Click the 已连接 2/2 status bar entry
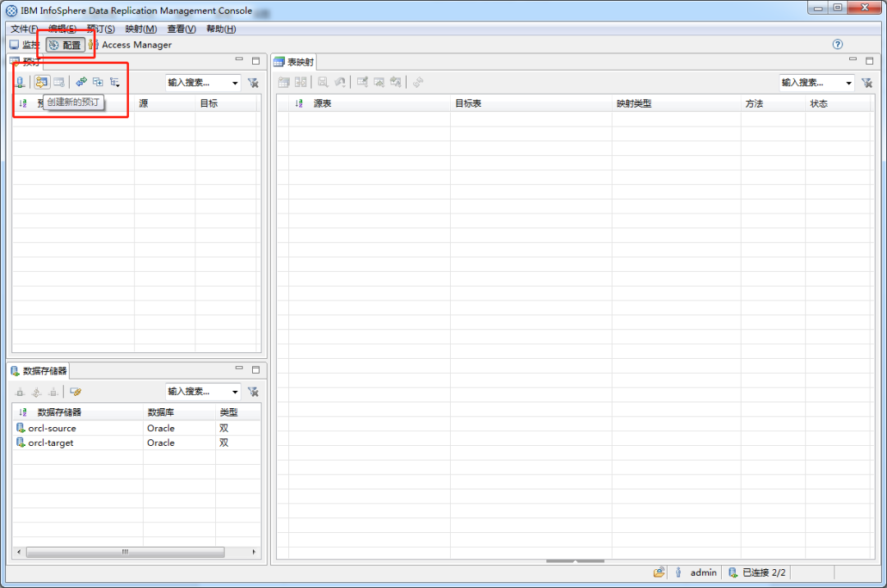887x588 pixels. (x=757, y=572)
